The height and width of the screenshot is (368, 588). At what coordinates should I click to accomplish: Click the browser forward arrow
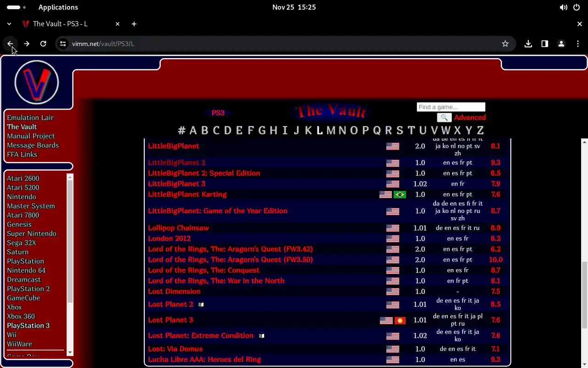[x=27, y=44]
